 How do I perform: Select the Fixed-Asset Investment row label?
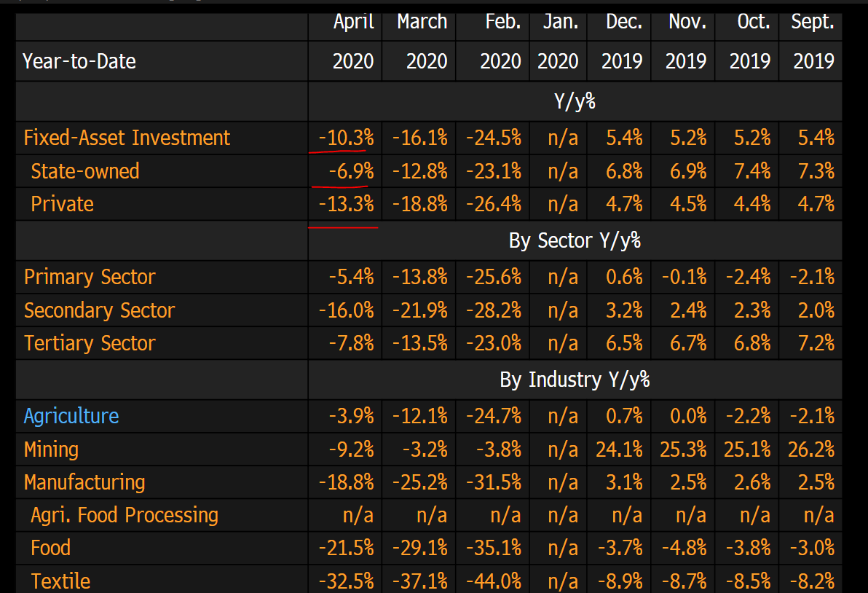[x=127, y=137]
